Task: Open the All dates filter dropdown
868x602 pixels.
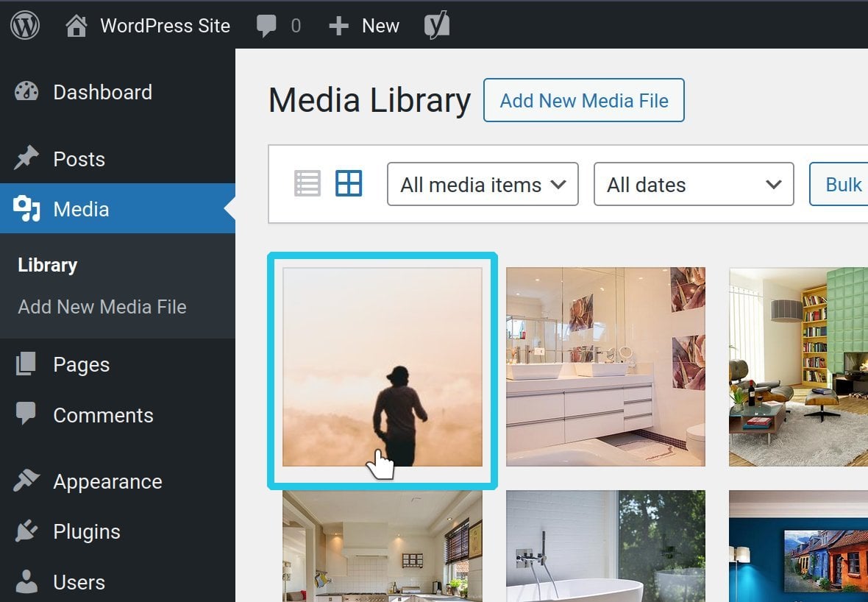Action: pyautogui.click(x=693, y=184)
